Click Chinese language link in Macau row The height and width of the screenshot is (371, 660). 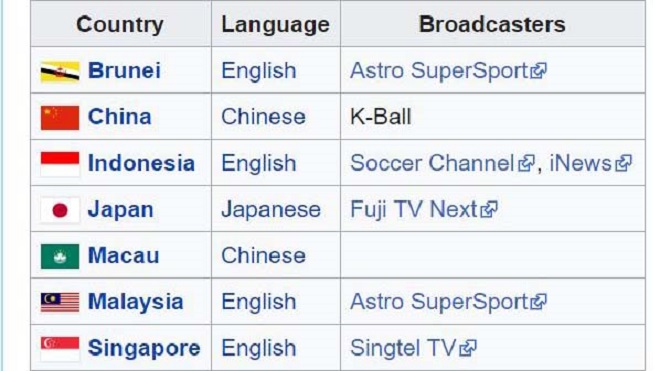pyautogui.click(x=263, y=256)
